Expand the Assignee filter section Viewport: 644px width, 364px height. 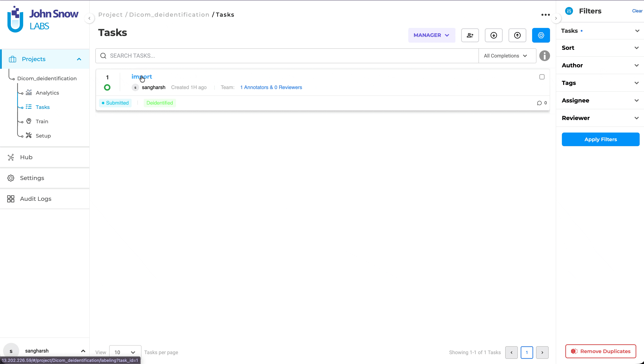[x=600, y=100]
